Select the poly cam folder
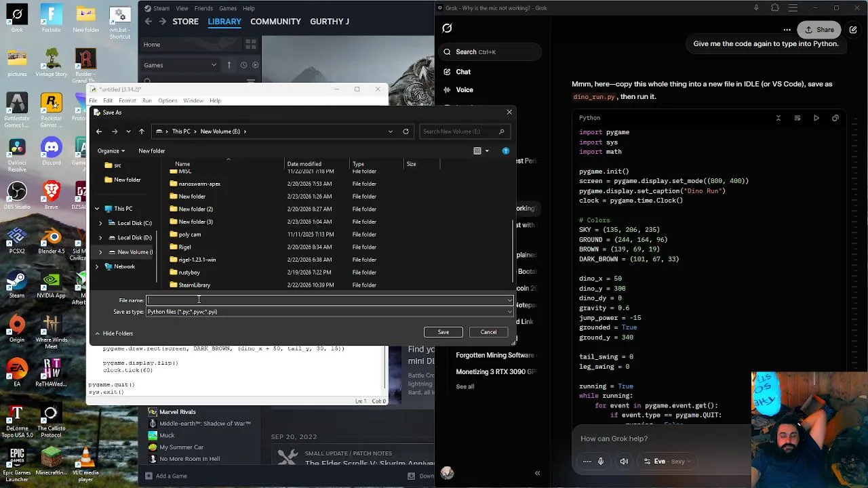 tap(190, 235)
